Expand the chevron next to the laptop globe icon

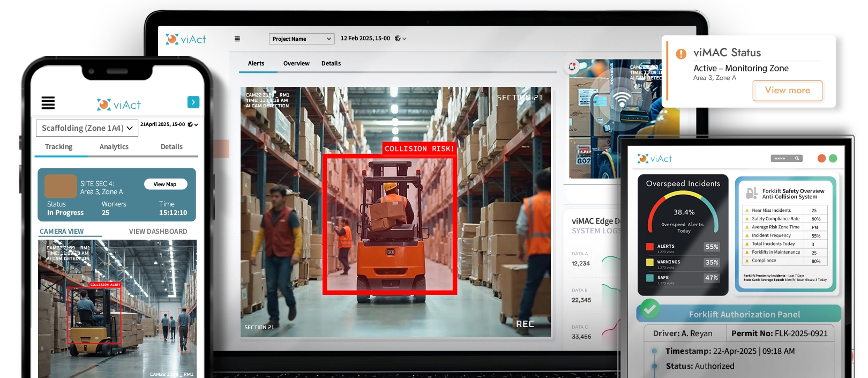(405, 39)
